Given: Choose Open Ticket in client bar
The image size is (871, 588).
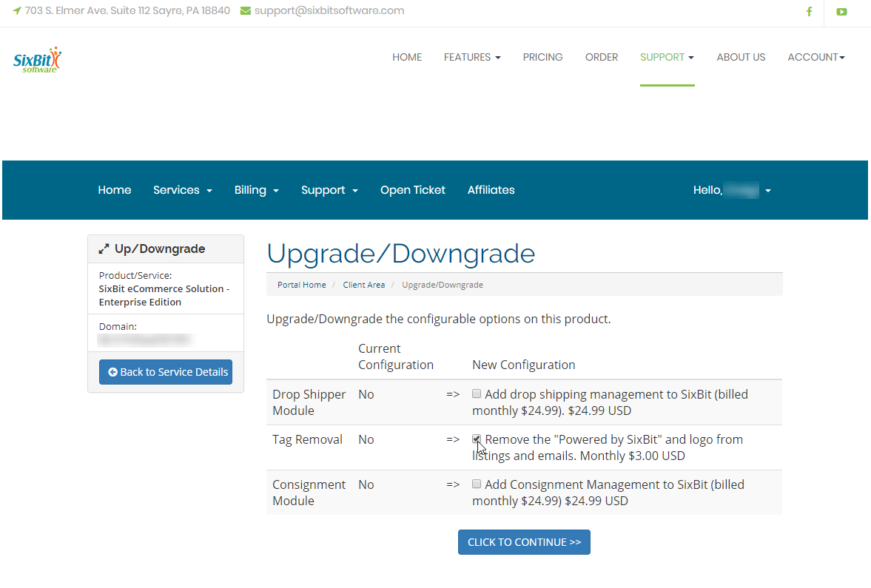Looking at the screenshot, I should (x=413, y=190).
